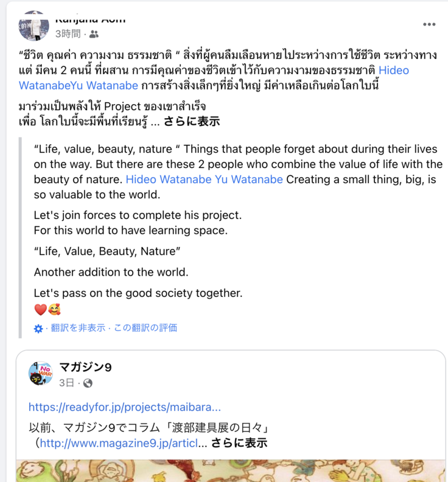This screenshot has width=448, height=482.
Task: Click the friends audience icon beside 3時間
Action: [94, 34]
